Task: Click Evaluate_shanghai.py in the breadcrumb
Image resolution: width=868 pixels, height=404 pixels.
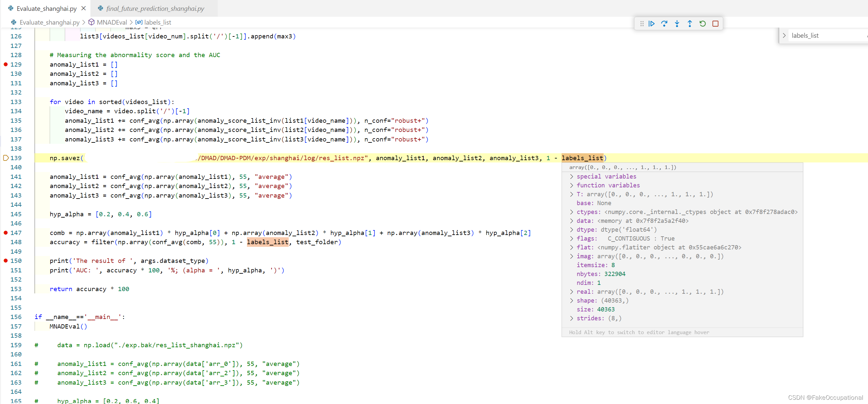Action: click(50, 22)
